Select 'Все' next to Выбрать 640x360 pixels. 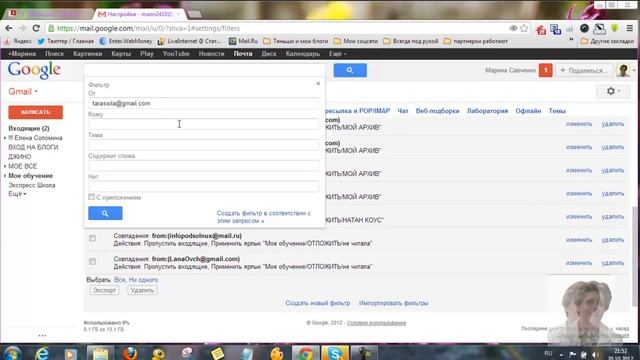[x=120, y=280]
